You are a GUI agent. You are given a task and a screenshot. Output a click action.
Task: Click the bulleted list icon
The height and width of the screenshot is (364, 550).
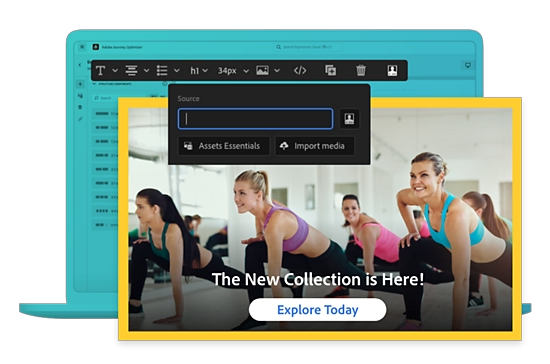(162, 70)
